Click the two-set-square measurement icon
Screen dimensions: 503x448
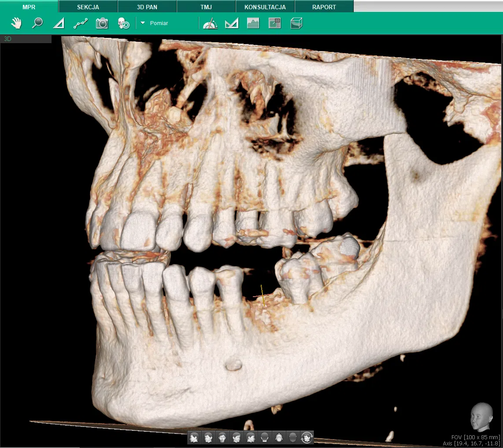[231, 23]
